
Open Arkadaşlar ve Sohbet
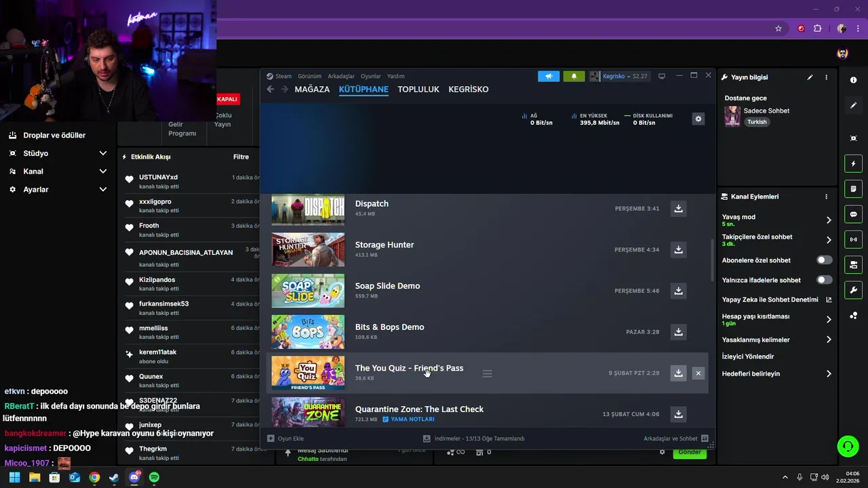pos(676,439)
